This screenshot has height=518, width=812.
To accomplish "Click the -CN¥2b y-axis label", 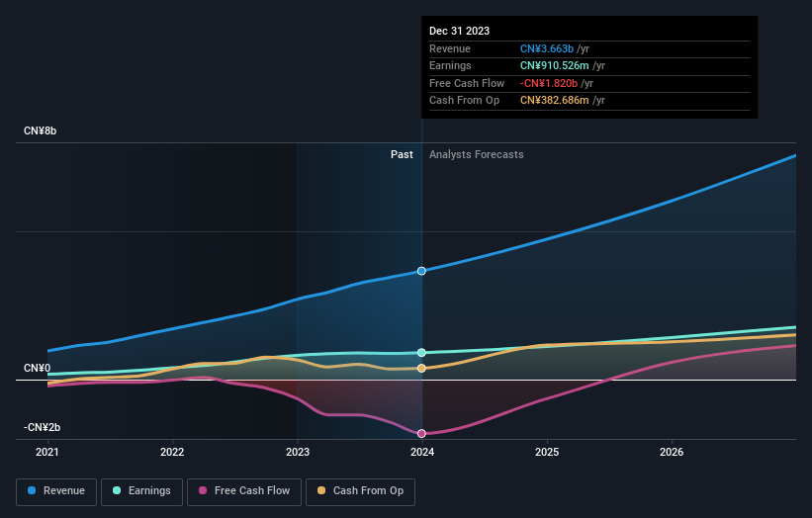I will coord(42,427).
